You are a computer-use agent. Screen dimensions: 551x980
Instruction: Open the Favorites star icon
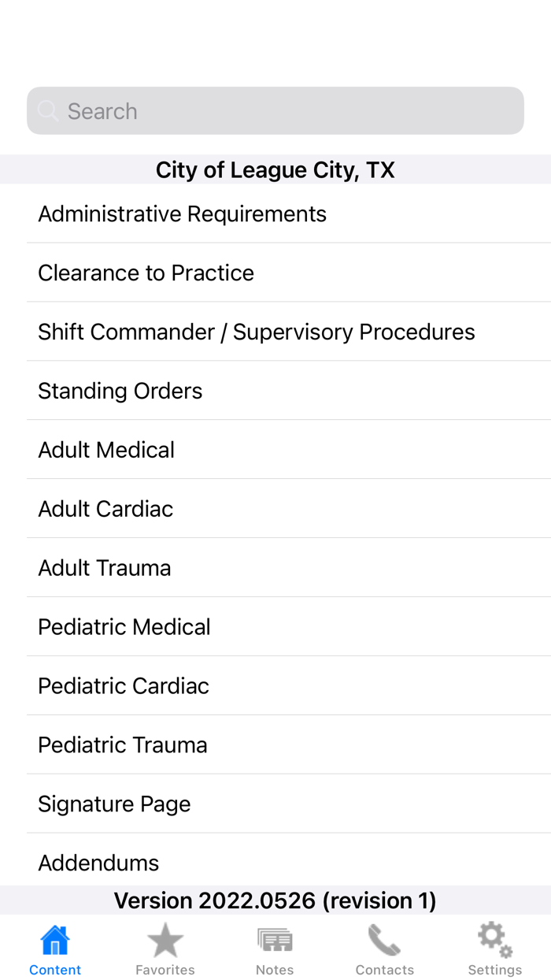tap(165, 940)
